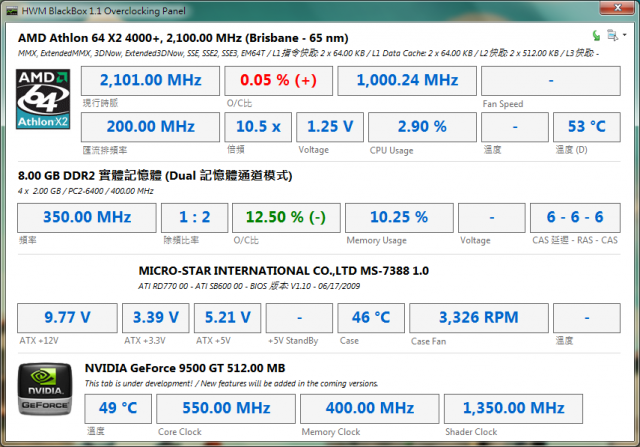Click the 10.5 x multiplier value

click(x=258, y=127)
